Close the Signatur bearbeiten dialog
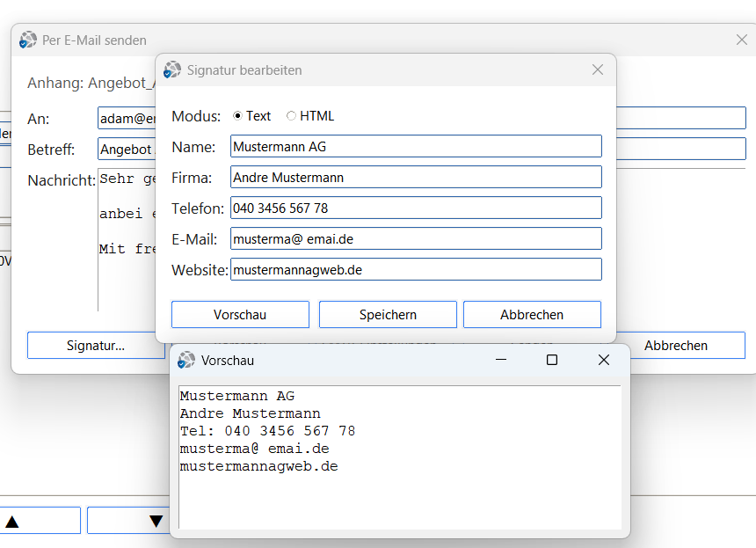 click(598, 70)
